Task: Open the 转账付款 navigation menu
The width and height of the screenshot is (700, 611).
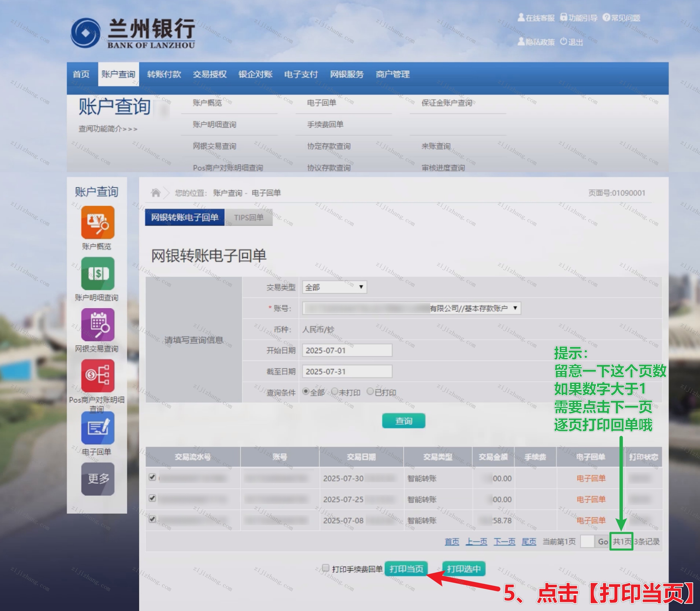Action: click(164, 74)
